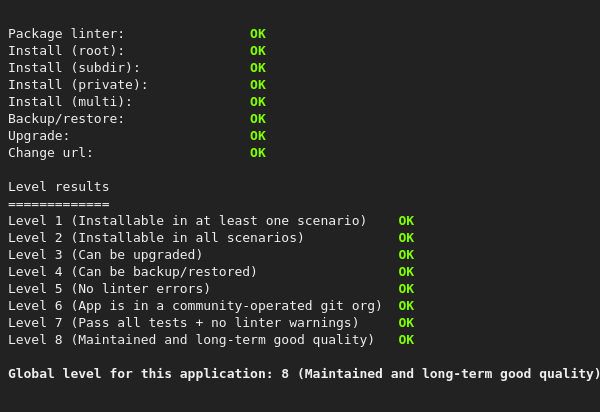The width and height of the screenshot is (600, 412).
Task: Click the OK status for Install (multi)
Action: [258, 102]
